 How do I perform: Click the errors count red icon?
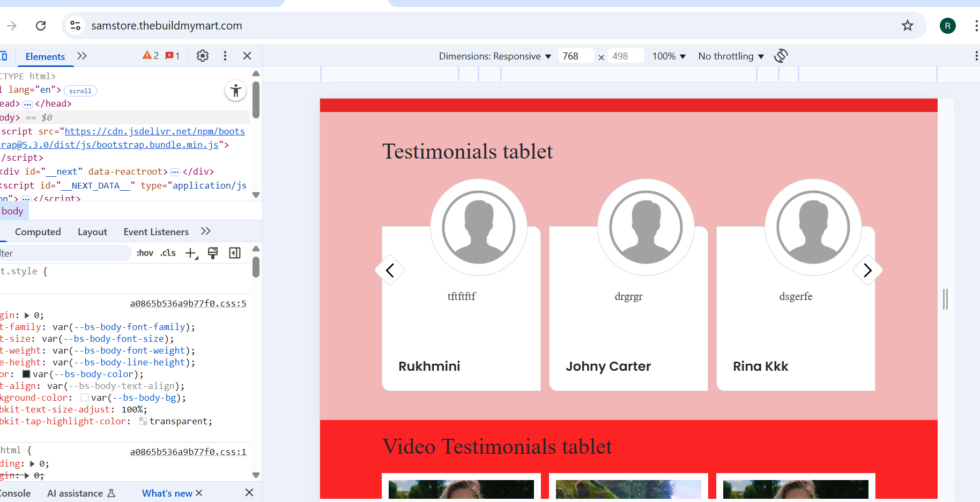[173, 56]
